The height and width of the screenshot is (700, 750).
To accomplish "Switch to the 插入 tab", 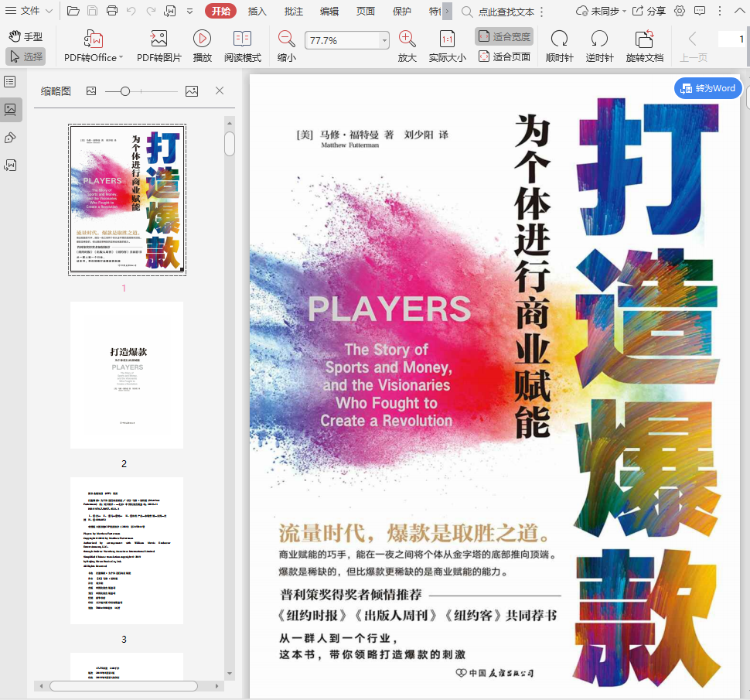I will pyautogui.click(x=257, y=11).
